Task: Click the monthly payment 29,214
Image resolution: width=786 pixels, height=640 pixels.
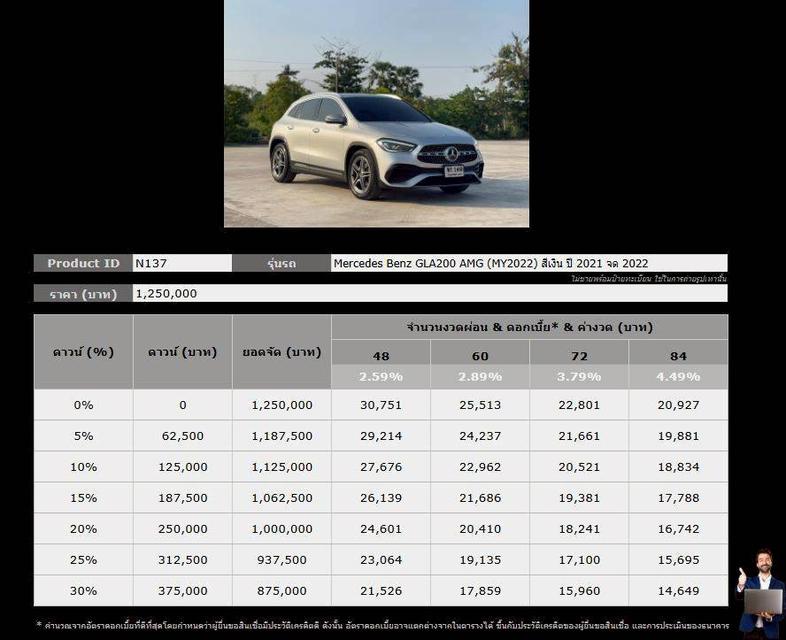Action: pos(381,436)
